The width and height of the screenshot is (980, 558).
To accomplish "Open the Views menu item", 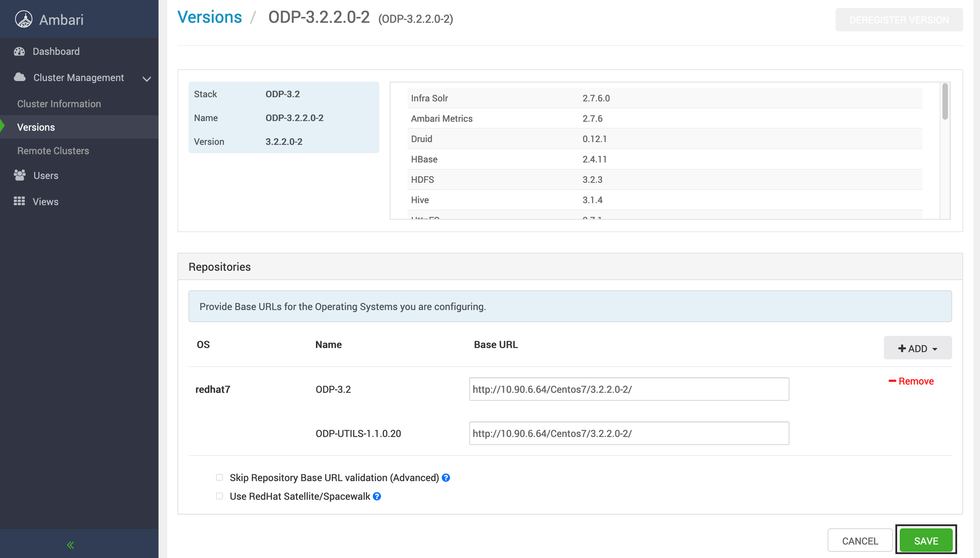I will tap(45, 202).
